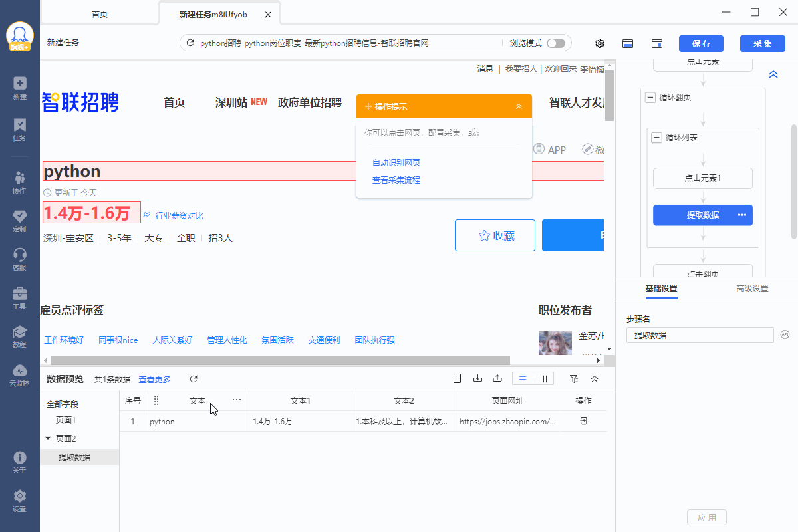Screen dimensions: 798x532
Task: Switch data preview to vertical column view
Action: [543, 379]
